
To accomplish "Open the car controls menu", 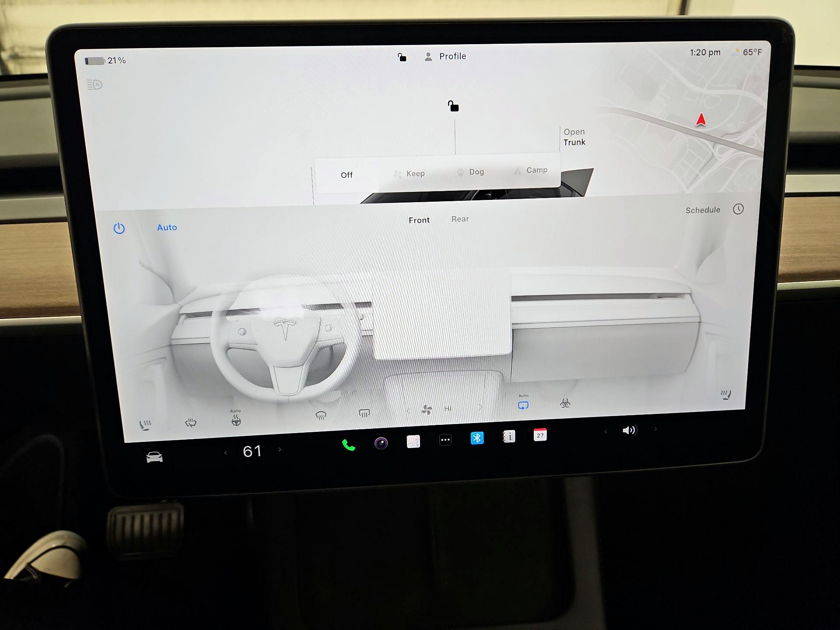I will pos(154,457).
